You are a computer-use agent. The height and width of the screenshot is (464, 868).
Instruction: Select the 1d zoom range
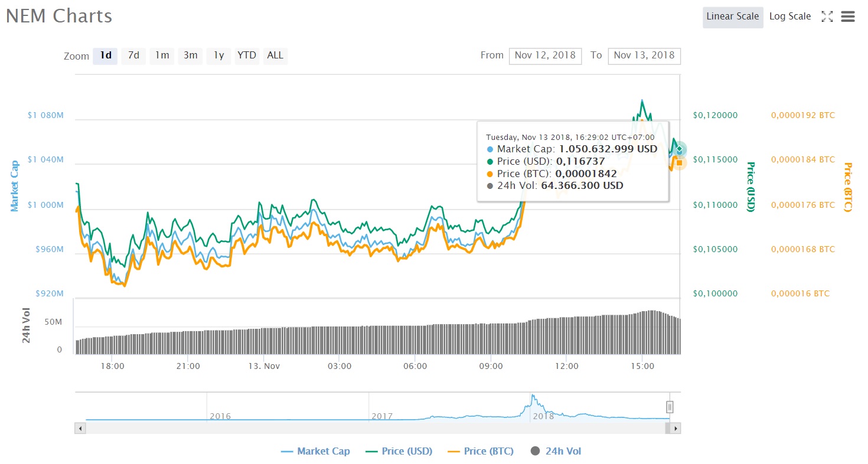[x=106, y=55]
